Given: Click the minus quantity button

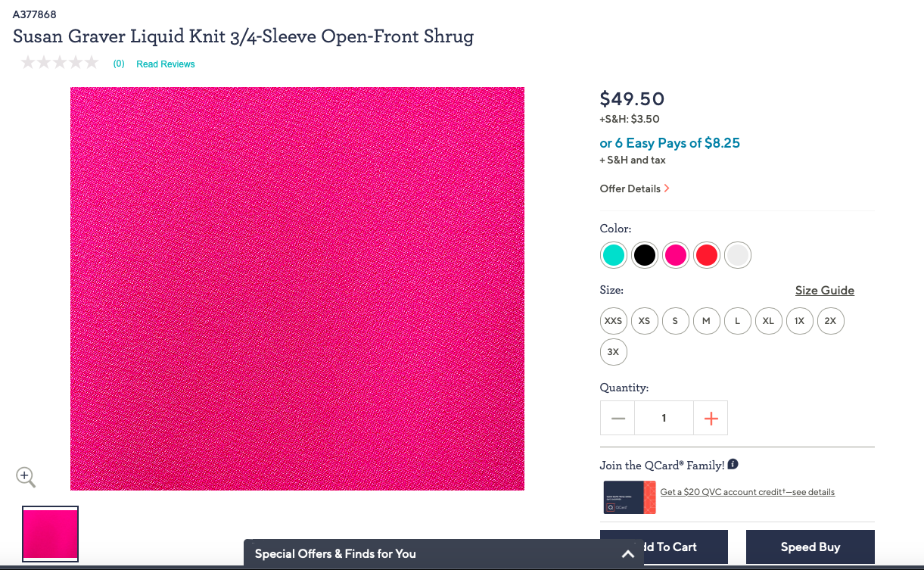Looking at the screenshot, I should pyautogui.click(x=618, y=418).
